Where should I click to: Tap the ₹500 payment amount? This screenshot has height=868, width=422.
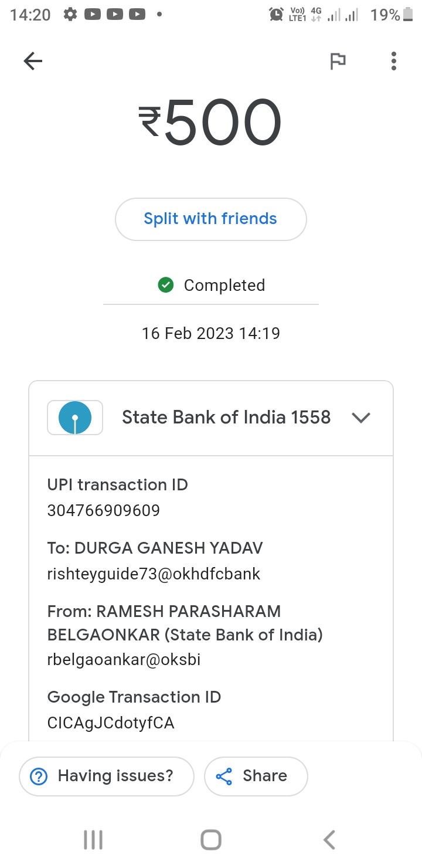210,122
